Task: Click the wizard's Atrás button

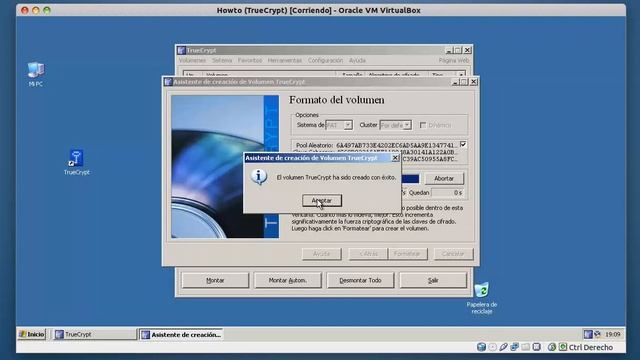Action: (x=368, y=253)
